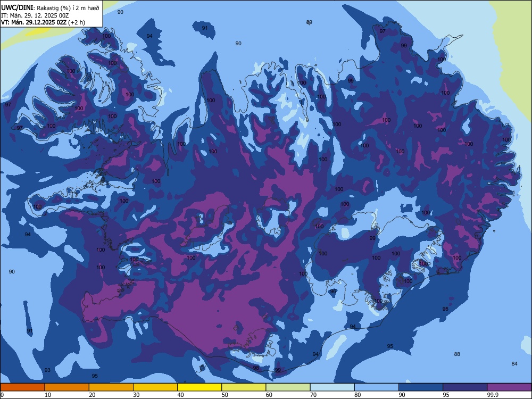Select the 'IT: Mán. 29. 12. 2025 00Z' line

[x=35, y=15]
